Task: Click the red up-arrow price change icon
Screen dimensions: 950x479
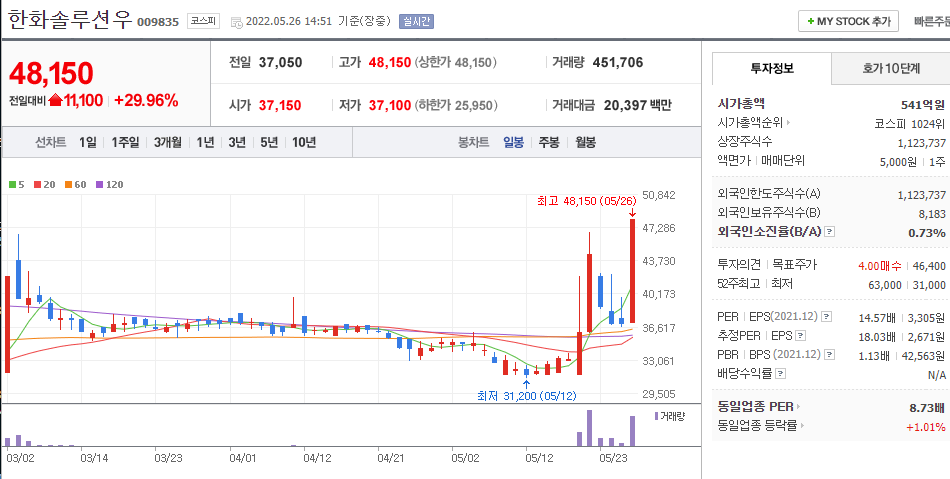Action: point(55,101)
